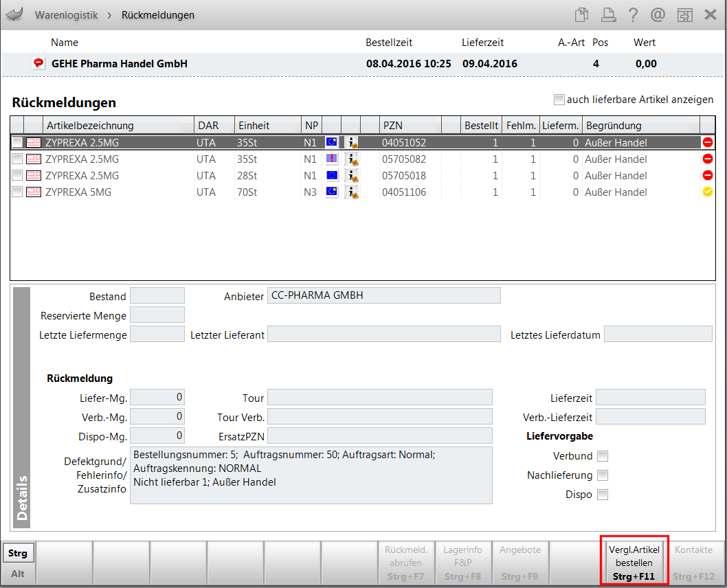Click the red GEHE supplier icon
727x588 pixels.
[x=39, y=63]
